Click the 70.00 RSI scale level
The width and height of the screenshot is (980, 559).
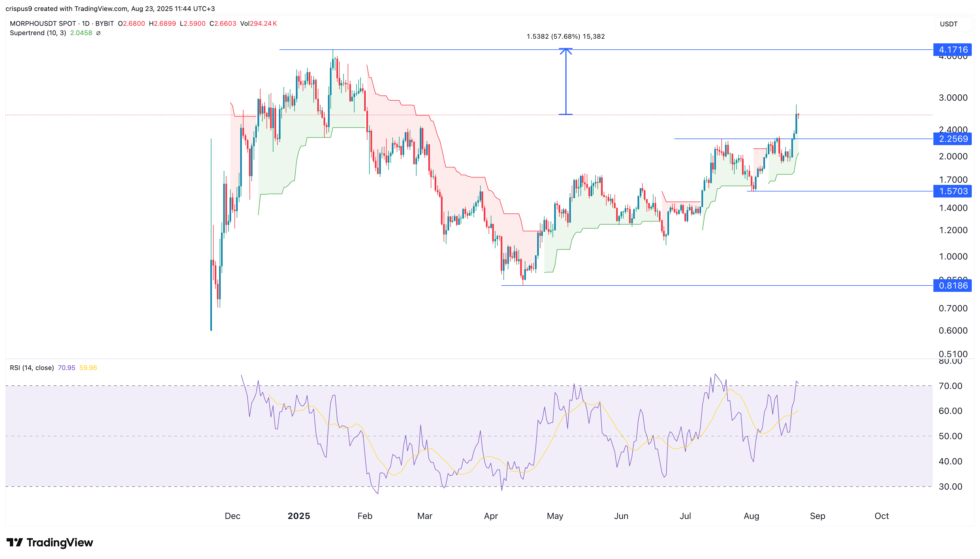(950, 386)
